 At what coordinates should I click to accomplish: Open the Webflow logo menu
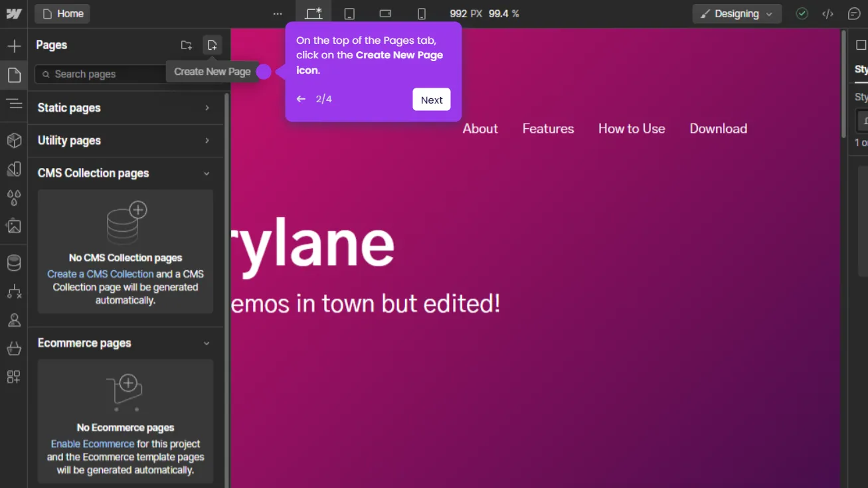[14, 13]
